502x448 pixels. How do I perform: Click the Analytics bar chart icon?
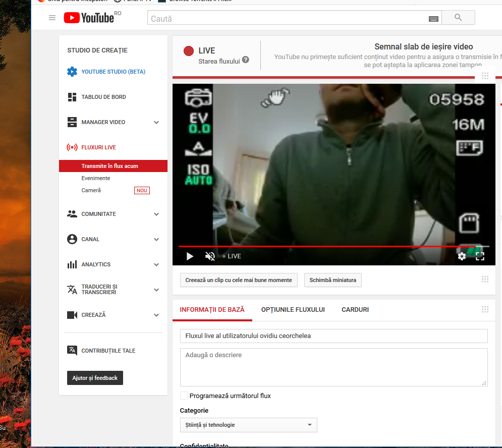(72, 264)
